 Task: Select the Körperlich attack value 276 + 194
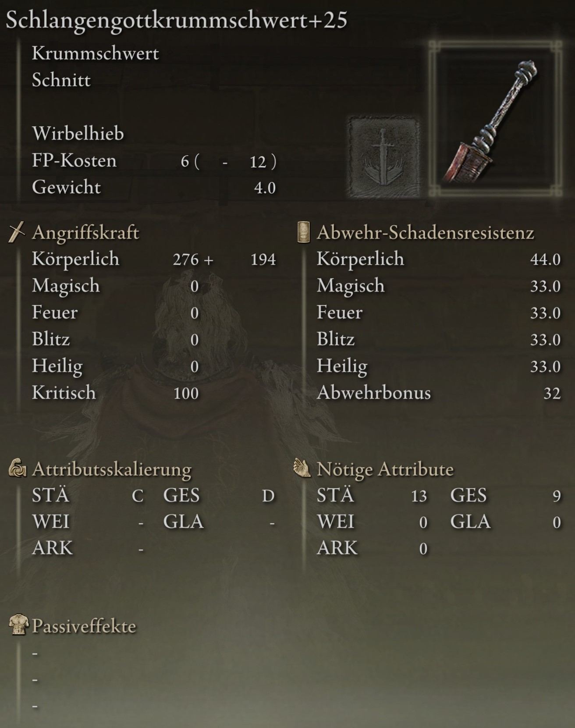tap(224, 259)
